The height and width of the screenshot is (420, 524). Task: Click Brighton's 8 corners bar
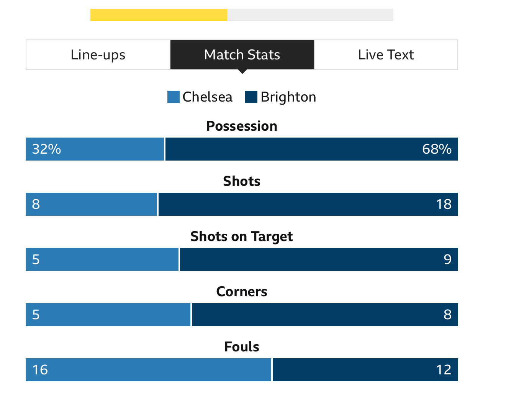325,315
